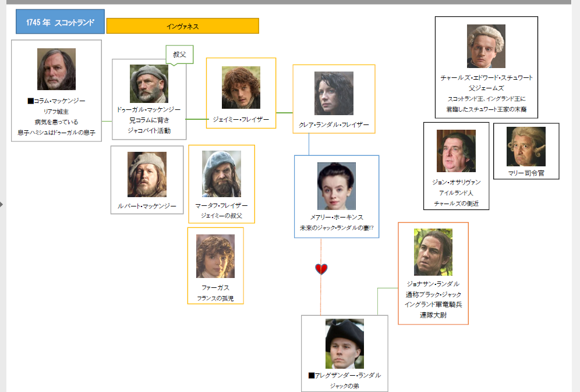Click the チャールズ・エドワード・スチュワート portrait
This screenshot has width=580, height=392.
click(486, 46)
